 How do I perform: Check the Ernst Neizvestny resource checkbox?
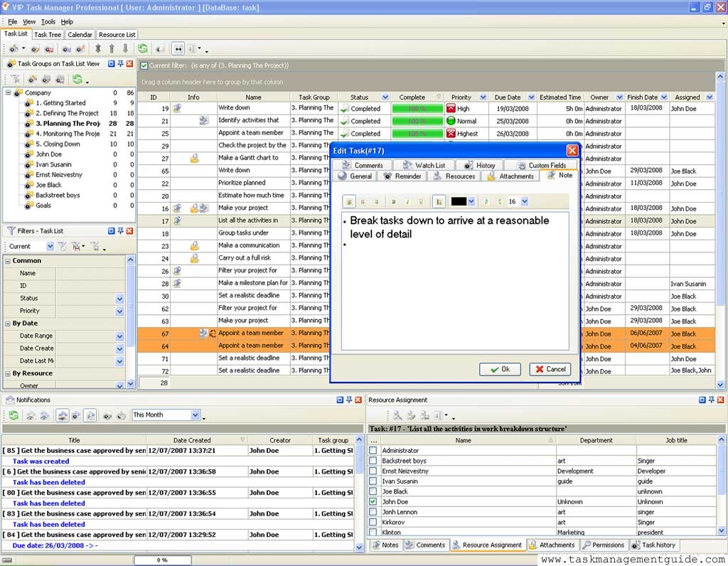pyautogui.click(x=373, y=471)
